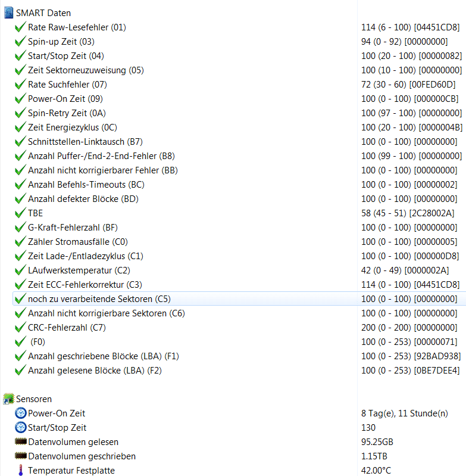This screenshot has height=476, width=466.
Task: Click the clock icon beside Power-On Zeit sensor
Action: 21,413
